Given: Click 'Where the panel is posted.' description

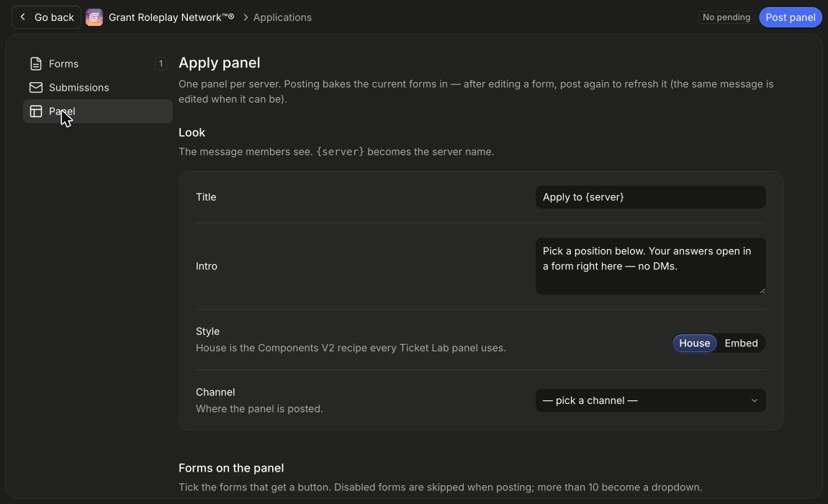Looking at the screenshot, I should pos(259,409).
